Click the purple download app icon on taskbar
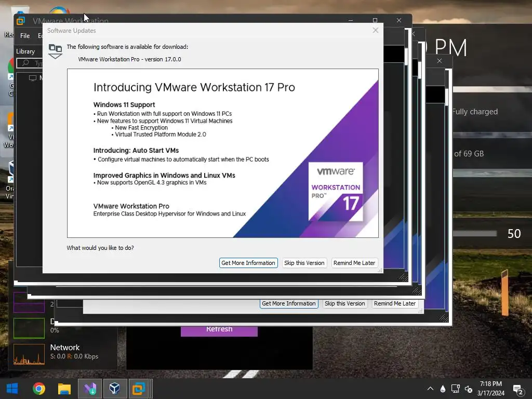Screen dimensions: 532x399 [90, 389]
